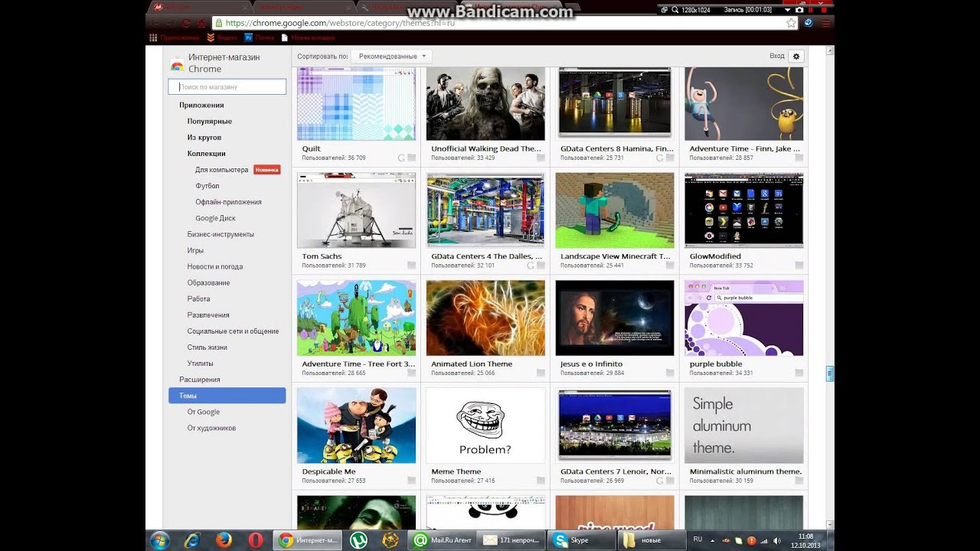Open Landscape View Minecraft theme thumbnail
This screenshot has height=551, width=980.
click(615, 210)
